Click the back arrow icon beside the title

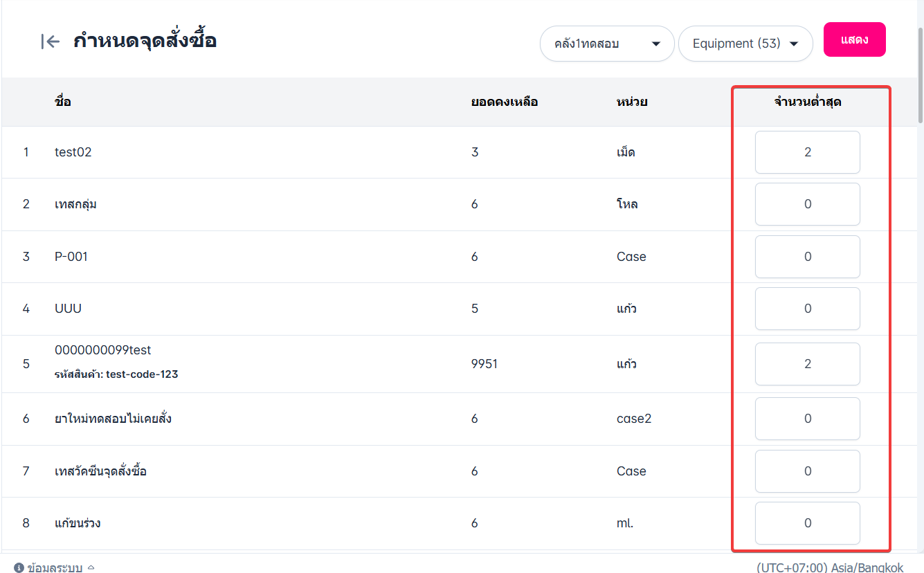(50, 42)
